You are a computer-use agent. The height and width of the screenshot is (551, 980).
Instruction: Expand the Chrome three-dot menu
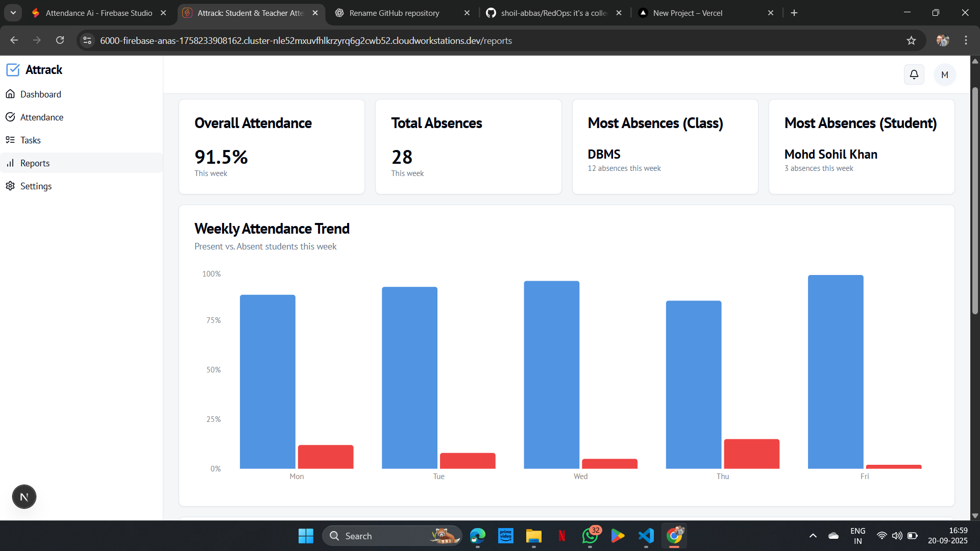coord(966,40)
